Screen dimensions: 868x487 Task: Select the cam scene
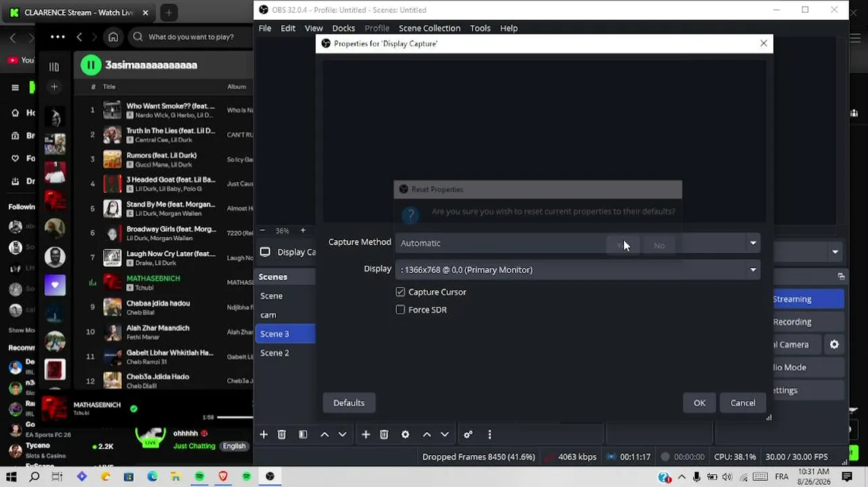click(285, 315)
